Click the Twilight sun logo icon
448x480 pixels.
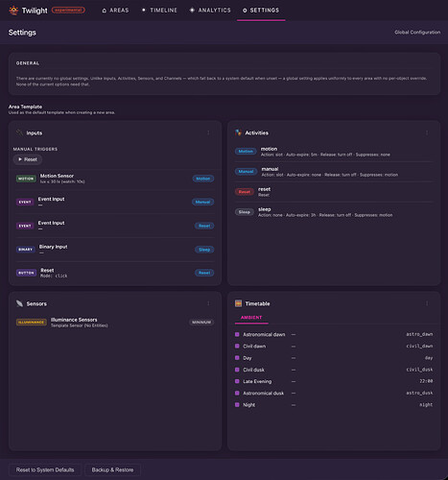coord(13,11)
